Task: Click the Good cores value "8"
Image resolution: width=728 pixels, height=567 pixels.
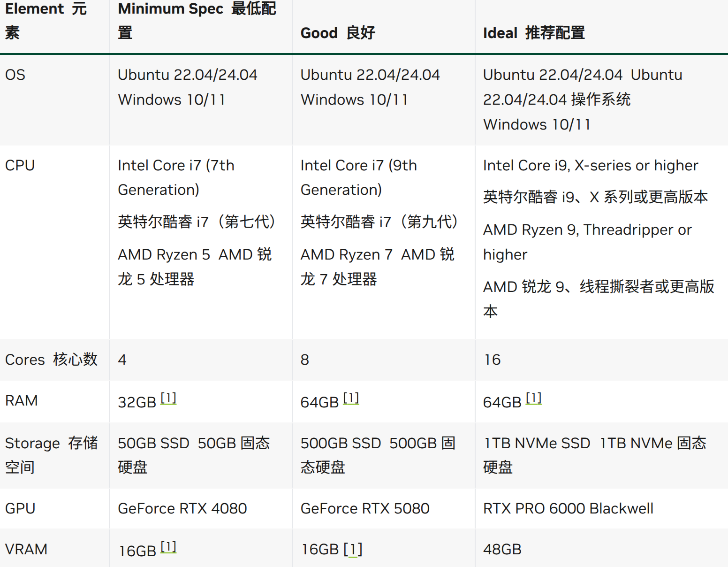Action: coord(305,360)
